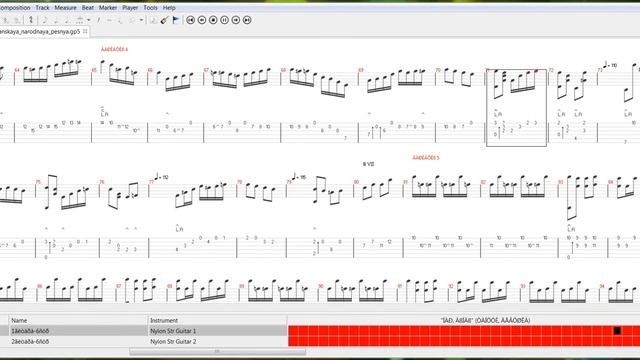Screen dimensions: 640x360
Task: Click the guitar fretboard toolbar icon
Action: coord(164,20)
